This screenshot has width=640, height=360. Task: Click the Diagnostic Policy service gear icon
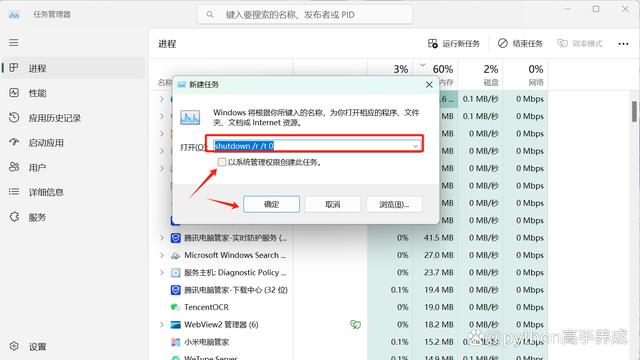click(x=176, y=272)
